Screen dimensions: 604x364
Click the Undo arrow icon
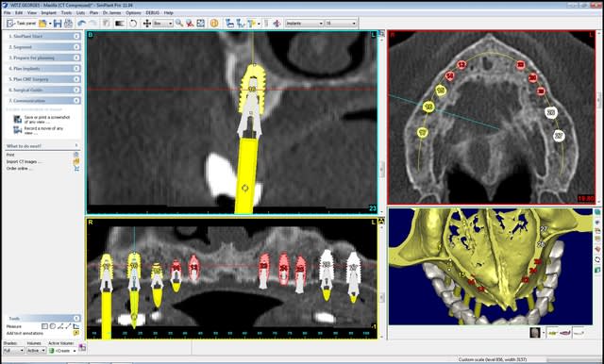pos(82,24)
